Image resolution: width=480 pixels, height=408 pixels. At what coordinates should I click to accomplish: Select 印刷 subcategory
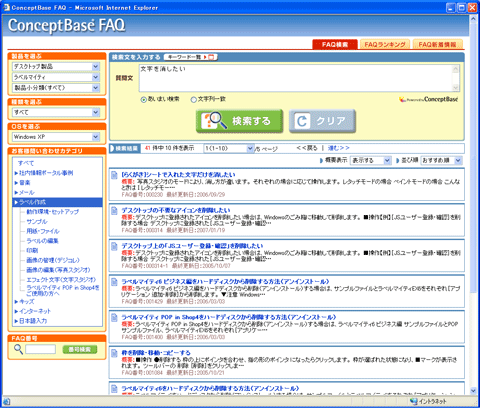pos(32,251)
